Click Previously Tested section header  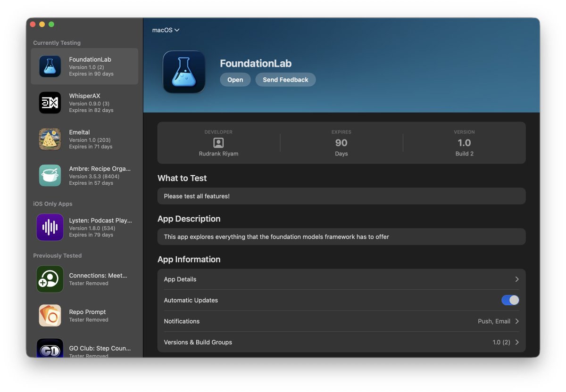pos(57,256)
